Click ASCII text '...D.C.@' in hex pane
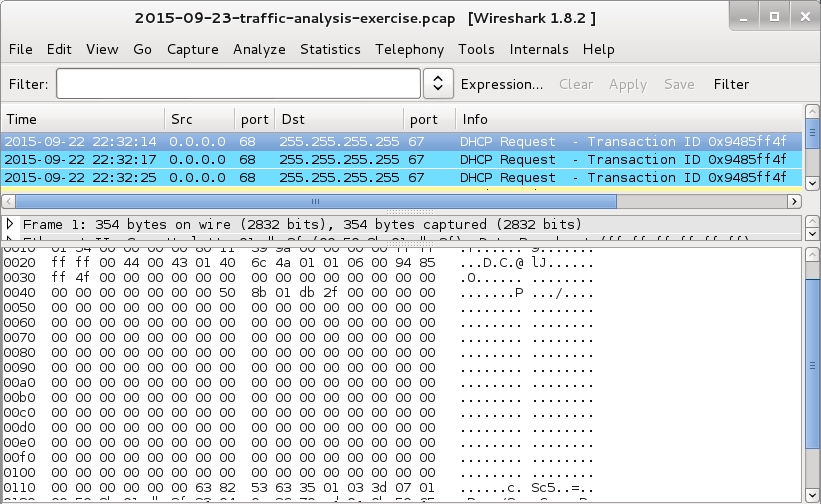Image resolution: width=821 pixels, height=504 pixels. [x=492, y=263]
